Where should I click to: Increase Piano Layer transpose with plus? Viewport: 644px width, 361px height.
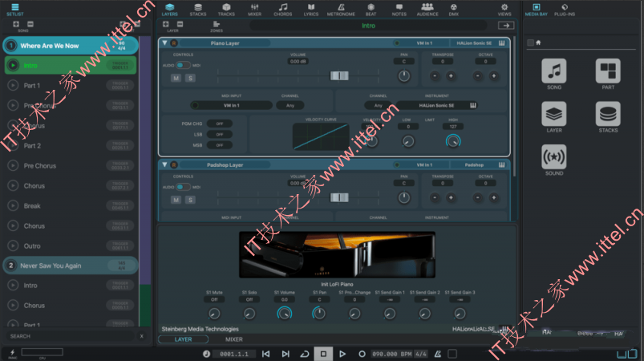pos(451,76)
